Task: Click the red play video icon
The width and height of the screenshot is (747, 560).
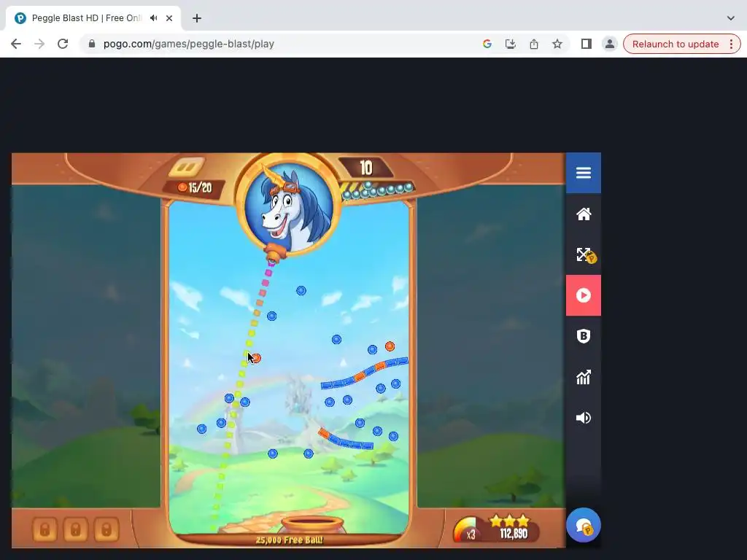Action: point(583,295)
